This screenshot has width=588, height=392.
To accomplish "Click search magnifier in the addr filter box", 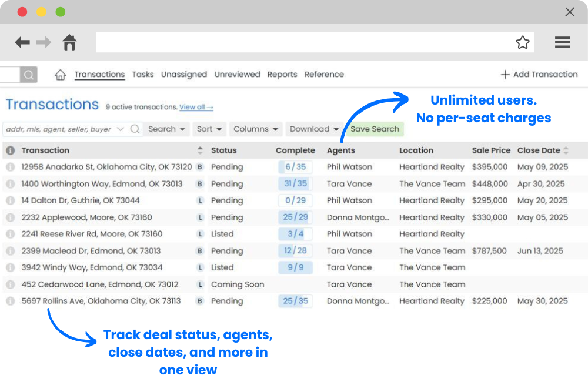I will click(135, 129).
